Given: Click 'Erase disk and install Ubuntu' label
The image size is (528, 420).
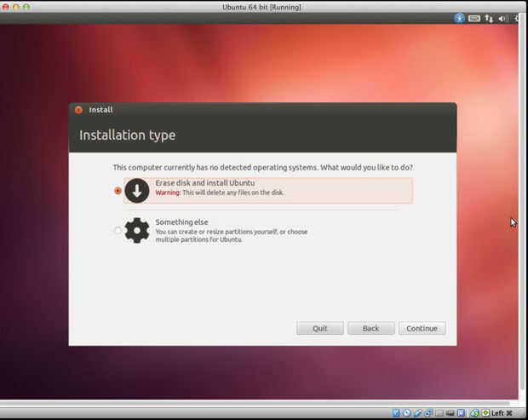Looking at the screenshot, I should [205, 183].
